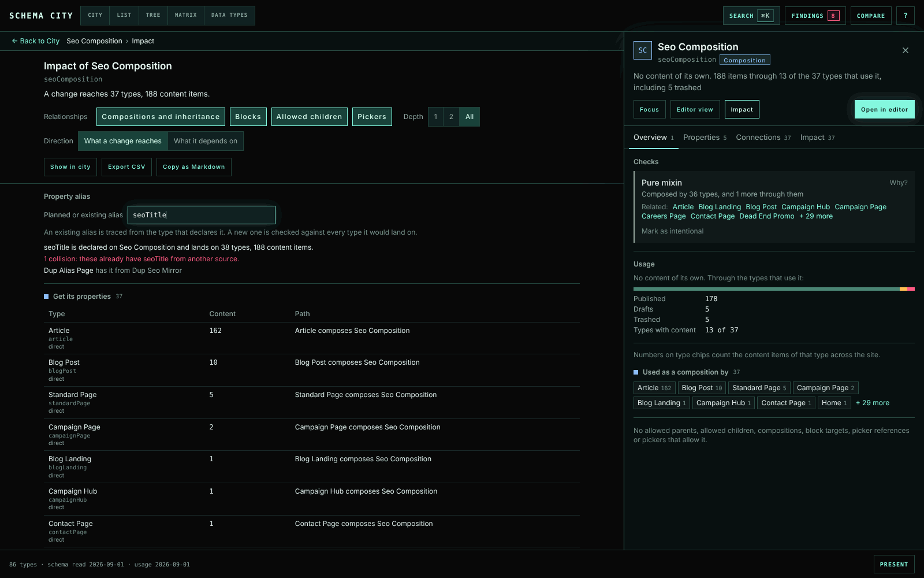The image size is (924, 578).
Task: Toggle the Allowed children relationship filter
Action: [x=310, y=117]
